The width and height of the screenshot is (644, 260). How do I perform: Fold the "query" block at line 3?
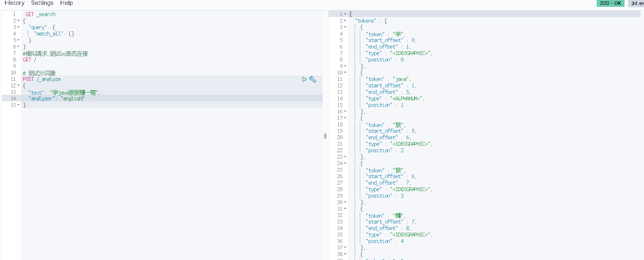[x=18, y=27]
